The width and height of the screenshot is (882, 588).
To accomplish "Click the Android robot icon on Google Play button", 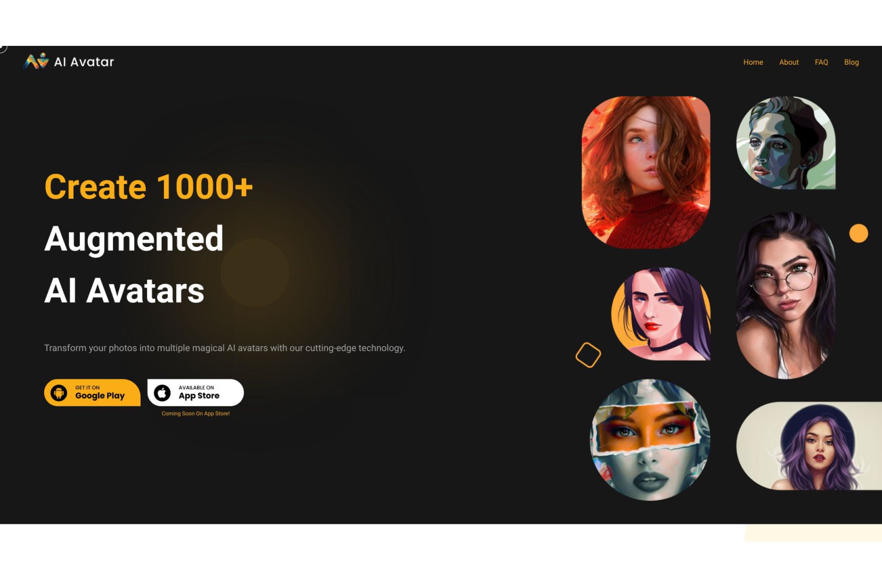I will click(x=59, y=393).
